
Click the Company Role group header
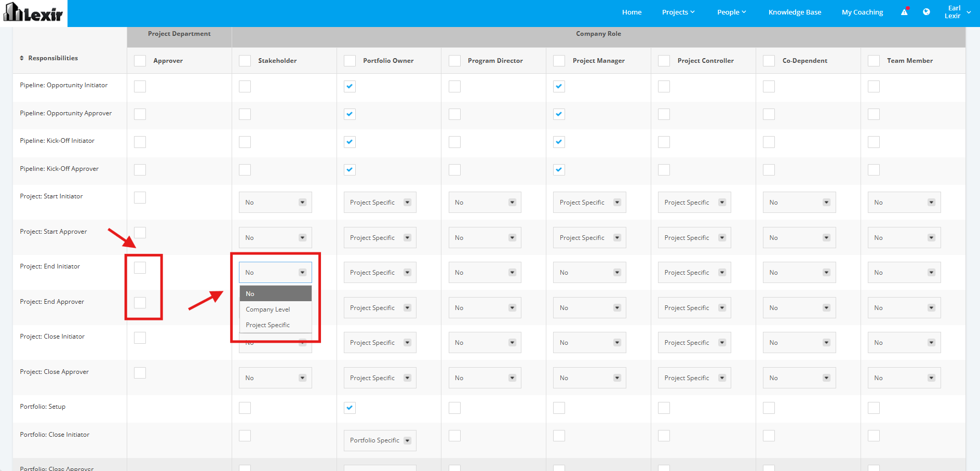tap(598, 34)
